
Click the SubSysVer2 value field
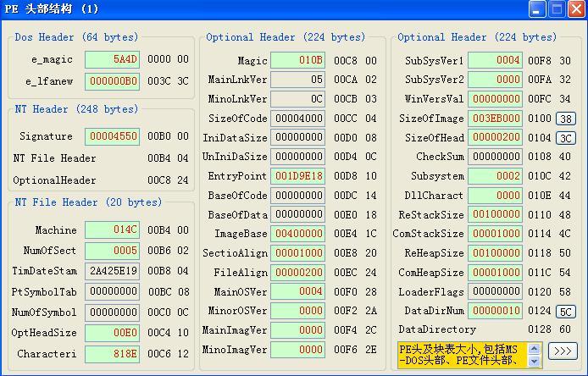[495, 80]
